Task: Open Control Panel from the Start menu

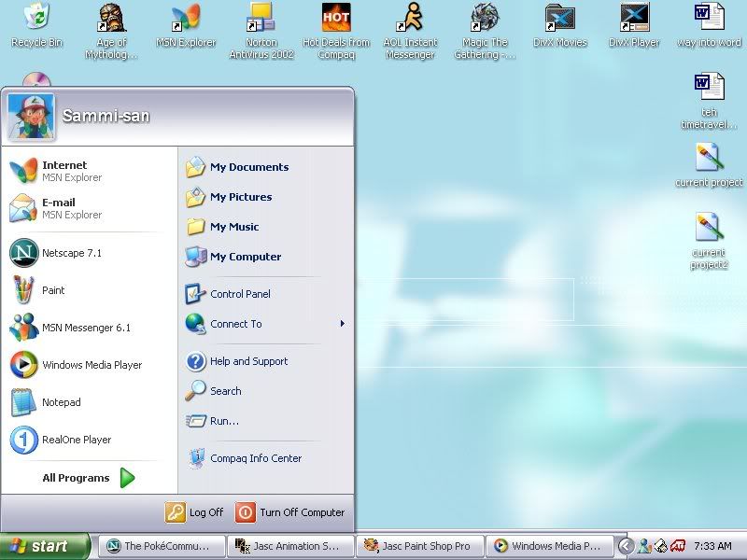Action: [x=266, y=294]
